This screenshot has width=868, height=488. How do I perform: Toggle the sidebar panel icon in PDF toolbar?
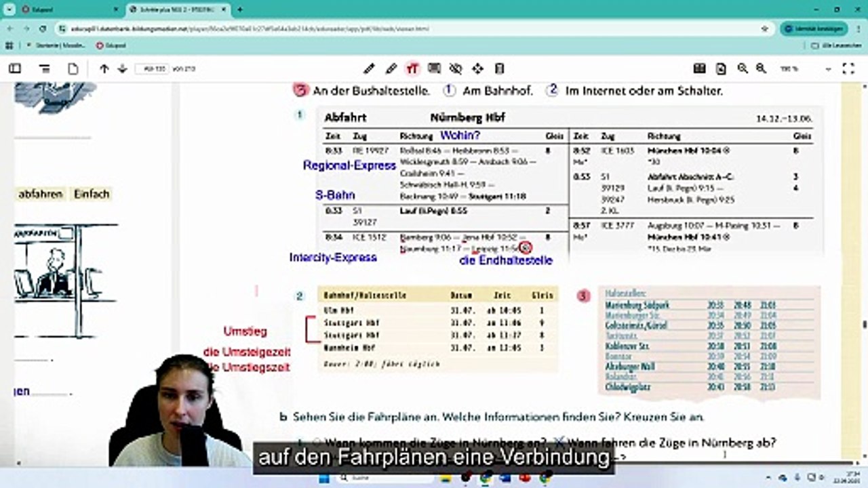[14, 68]
